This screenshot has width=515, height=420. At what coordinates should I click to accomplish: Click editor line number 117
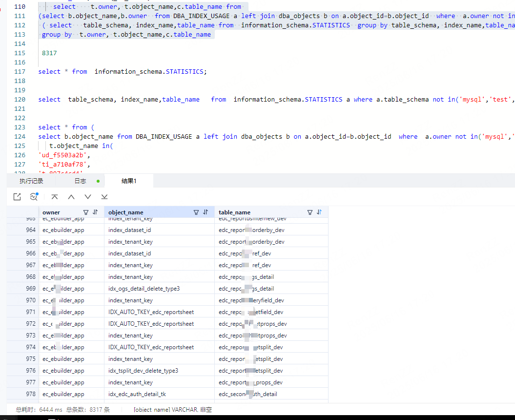coord(20,72)
